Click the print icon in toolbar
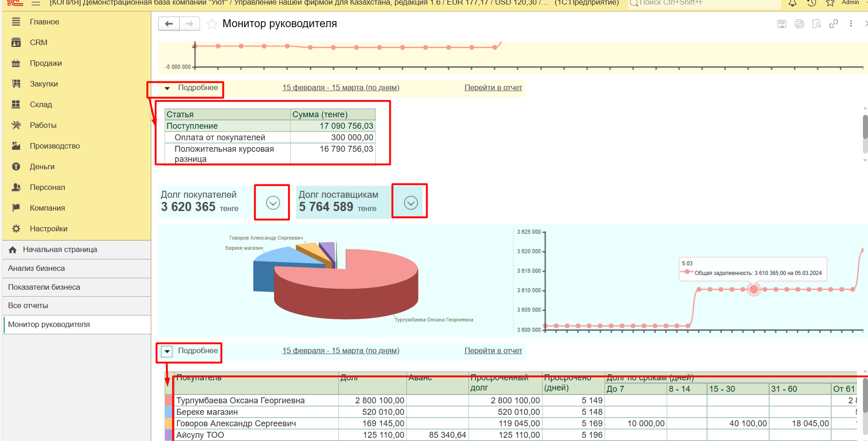The height and width of the screenshot is (441, 868). pos(799,24)
